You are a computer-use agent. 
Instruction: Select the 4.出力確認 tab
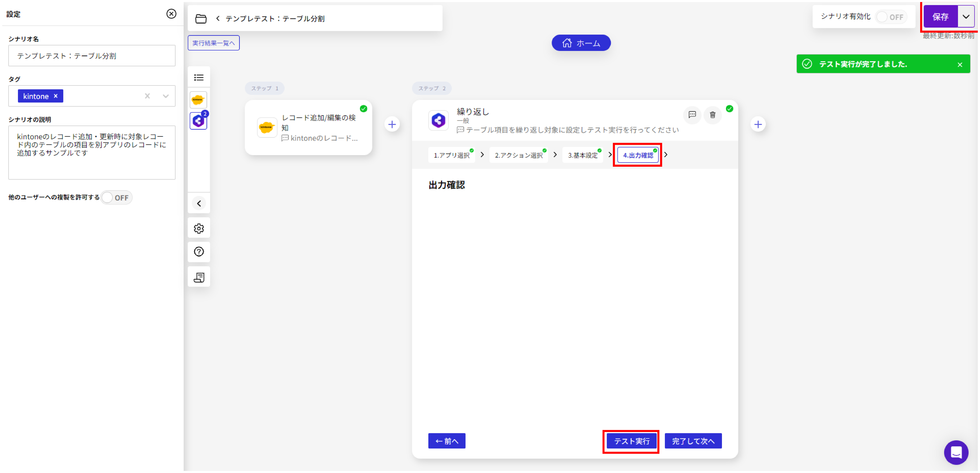coord(638,155)
